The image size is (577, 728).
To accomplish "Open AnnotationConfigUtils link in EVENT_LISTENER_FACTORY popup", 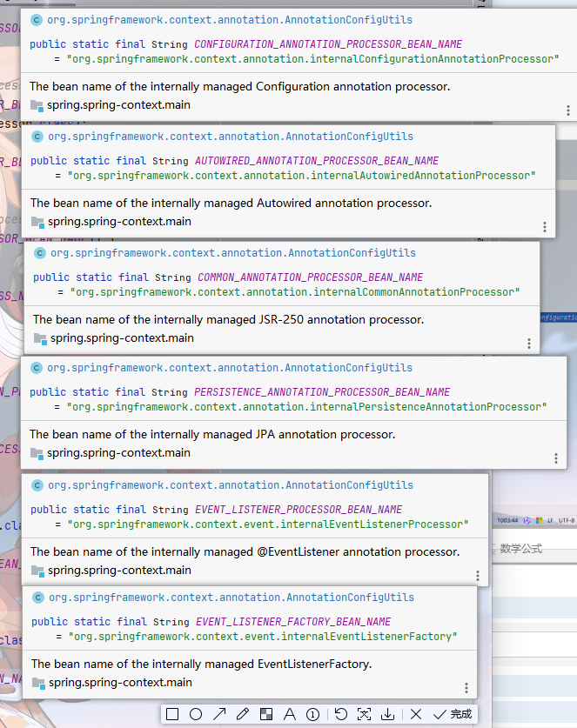I will point(231,598).
